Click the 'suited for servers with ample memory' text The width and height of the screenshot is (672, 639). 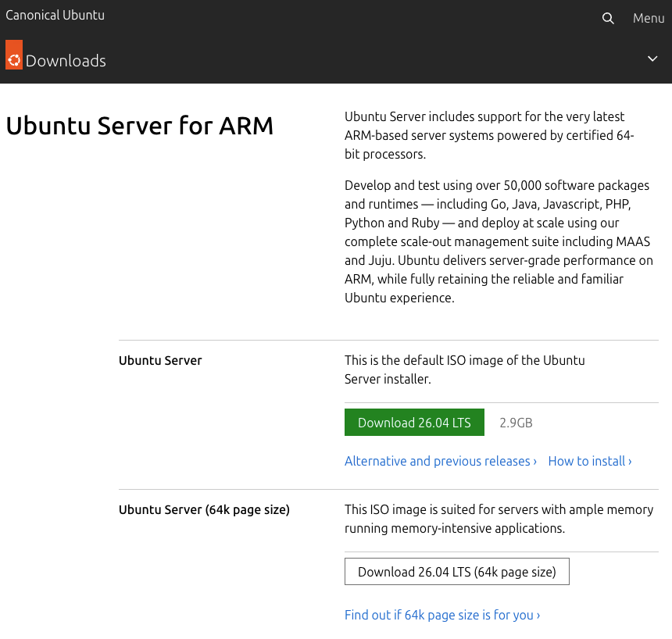coord(499,519)
